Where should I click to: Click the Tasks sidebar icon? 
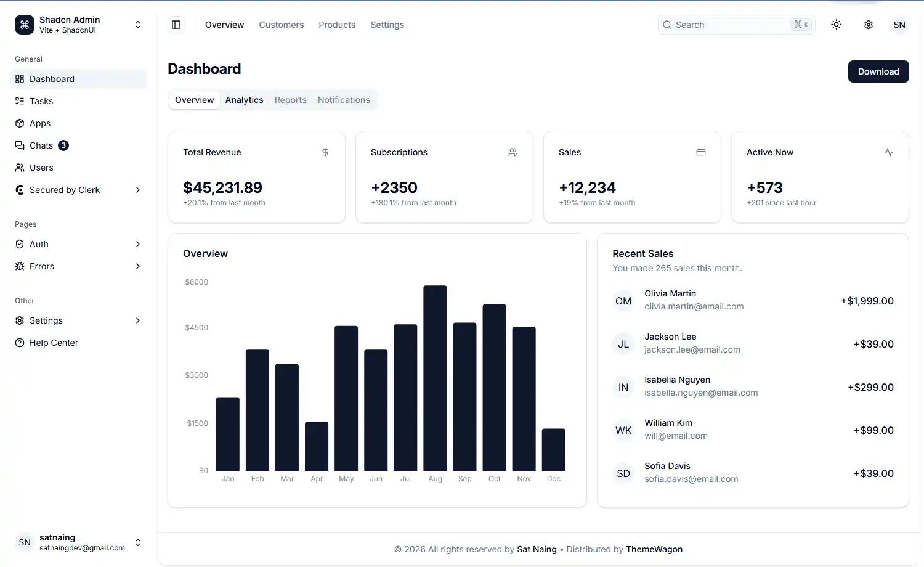pos(20,101)
